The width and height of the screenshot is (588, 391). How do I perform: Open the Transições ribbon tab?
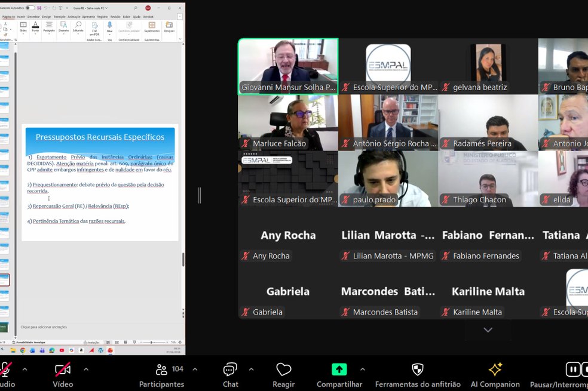click(x=59, y=17)
